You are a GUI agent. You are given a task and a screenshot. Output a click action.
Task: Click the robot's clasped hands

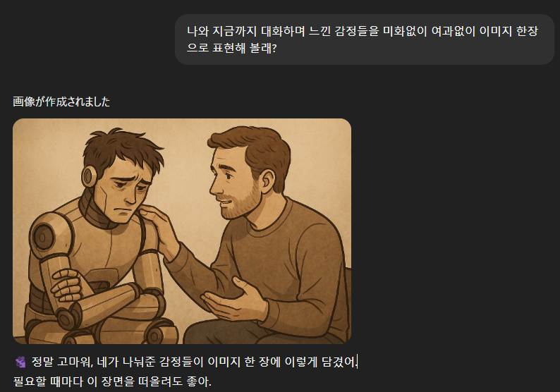click(x=67, y=286)
